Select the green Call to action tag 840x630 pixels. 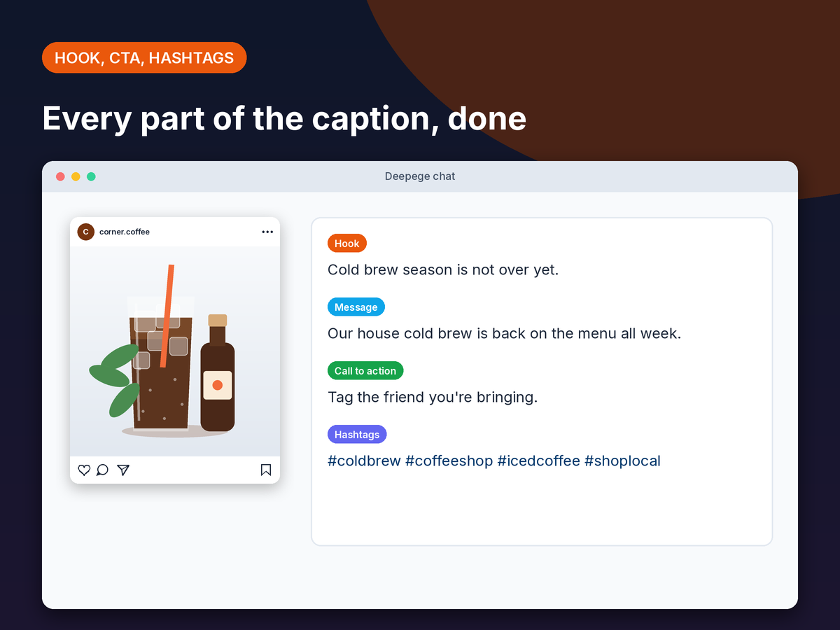[x=365, y=371]
